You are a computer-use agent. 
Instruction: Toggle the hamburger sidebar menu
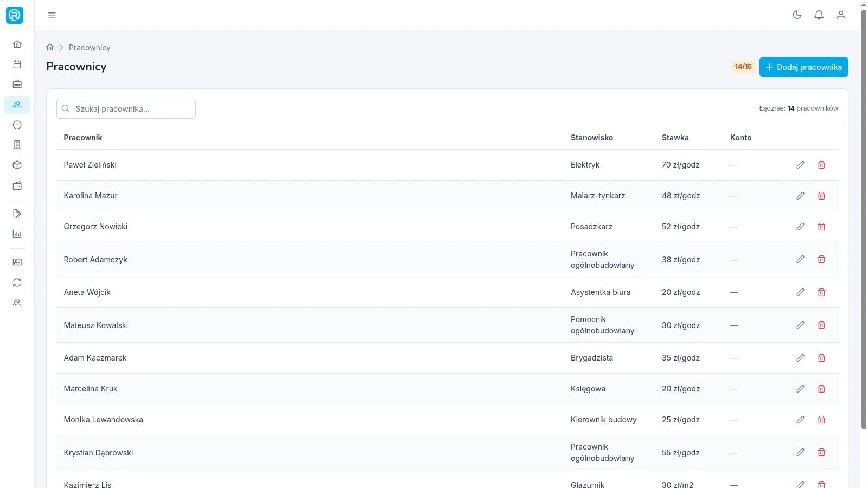pyautogui.click(x=52, y=15)
